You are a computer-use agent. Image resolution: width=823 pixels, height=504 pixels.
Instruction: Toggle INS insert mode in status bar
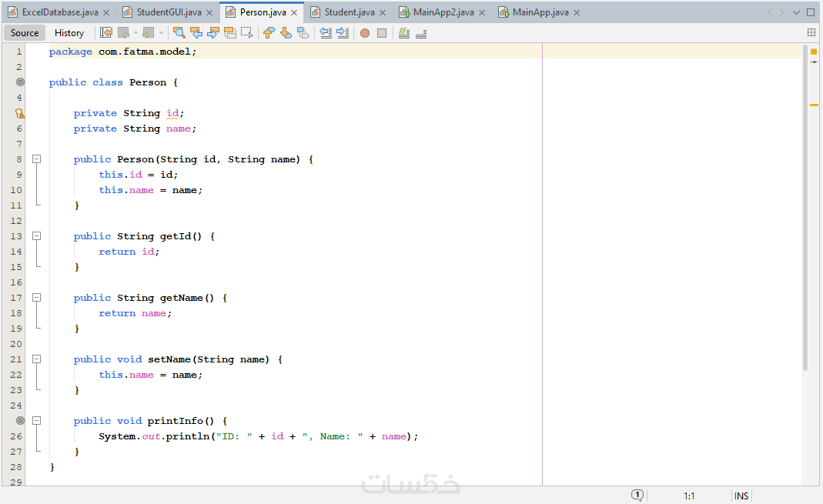[x=741, y=496]
